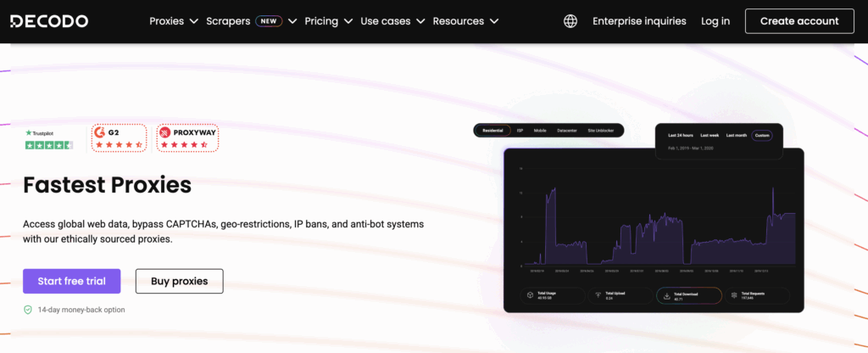868x353 pixels.
Task: Open the Trustpilot rating badge
Action: 49,139
